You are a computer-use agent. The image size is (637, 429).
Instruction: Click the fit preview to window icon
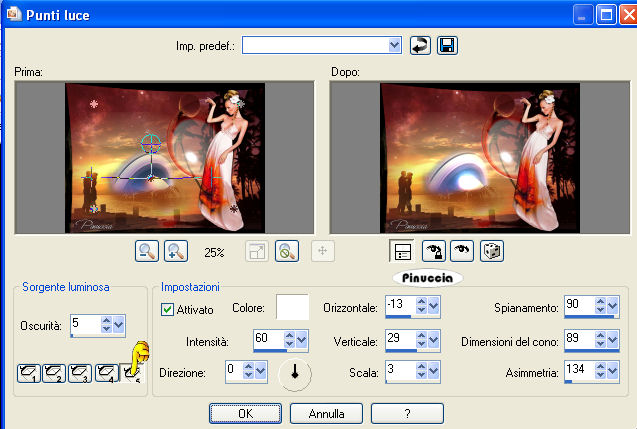[x=257, y=251]
